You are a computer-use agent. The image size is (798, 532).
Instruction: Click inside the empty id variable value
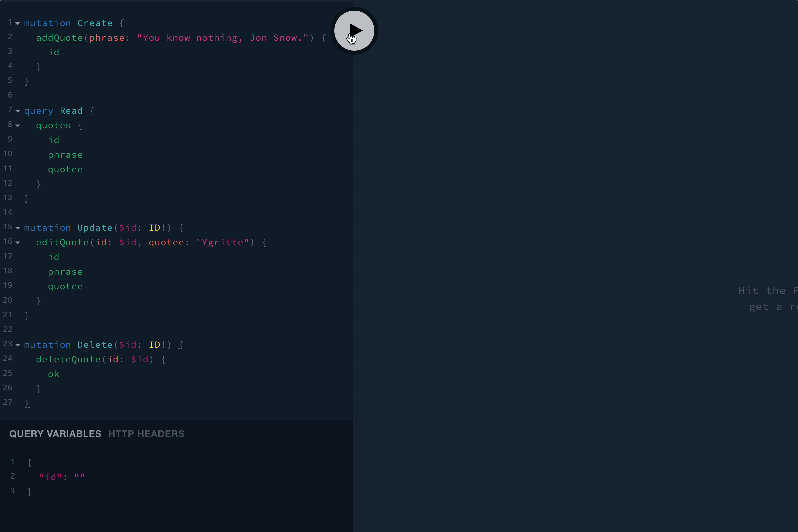point(80,477)
